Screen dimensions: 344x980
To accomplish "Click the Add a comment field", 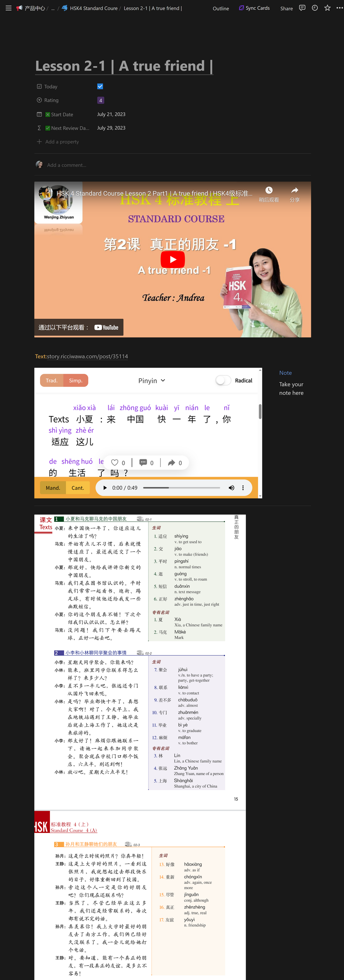I will (x=66, y=165).
